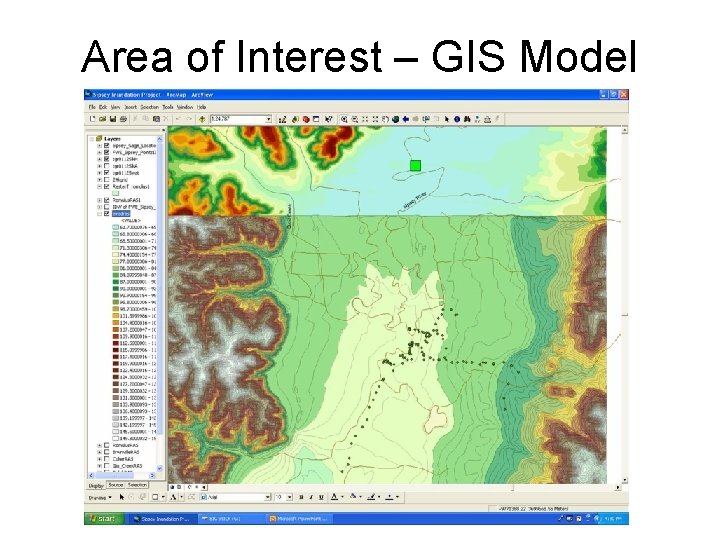Open a map file with Open icon
720x540 pixels.
(102, 119)
